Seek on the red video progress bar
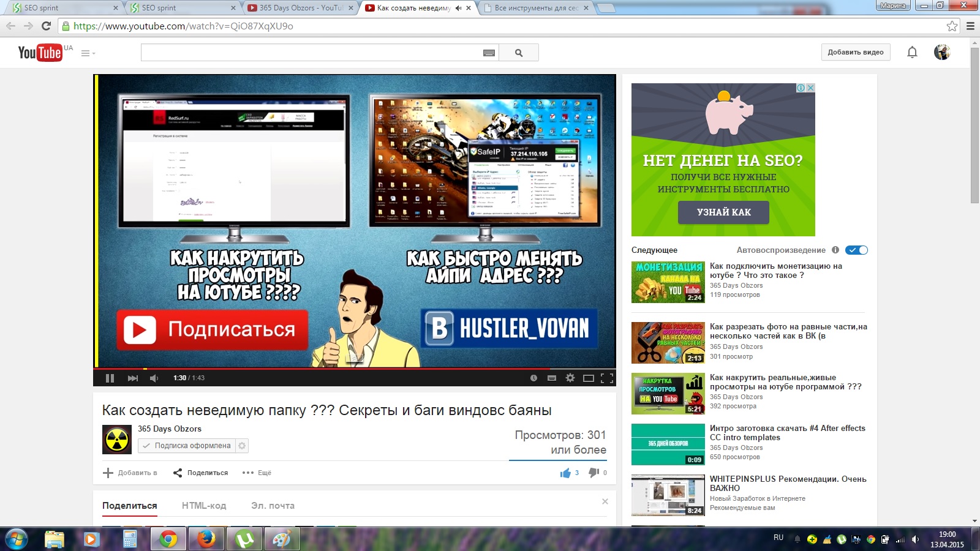Screen dimensions: 980x551 coord(355,369)
